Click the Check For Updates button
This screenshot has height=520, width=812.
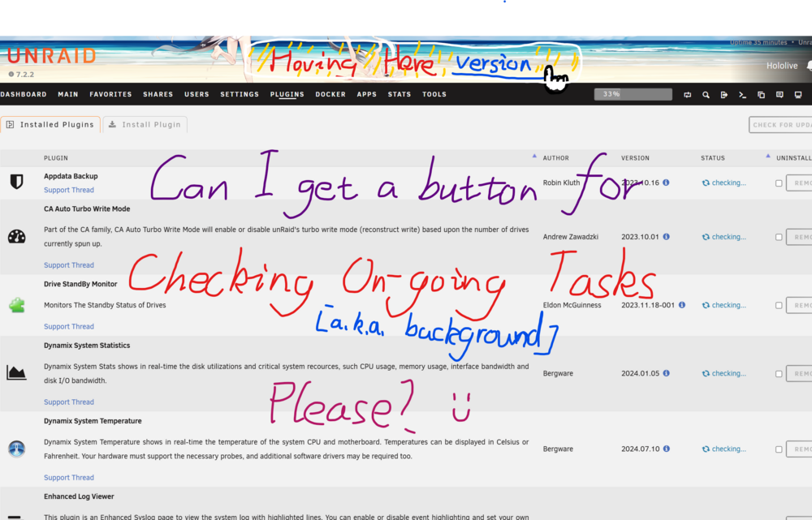click(x=780, y=125)
